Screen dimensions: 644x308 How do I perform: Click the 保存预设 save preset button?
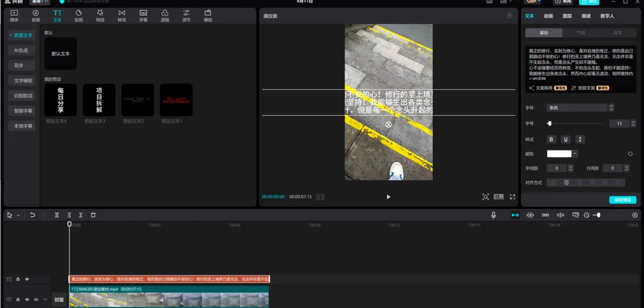tap(622, 200)
